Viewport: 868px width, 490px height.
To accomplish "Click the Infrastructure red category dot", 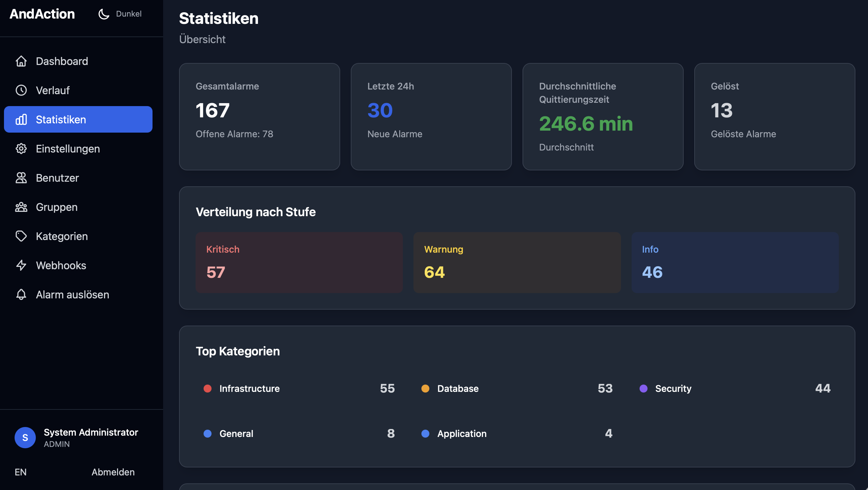I will 208,389.
